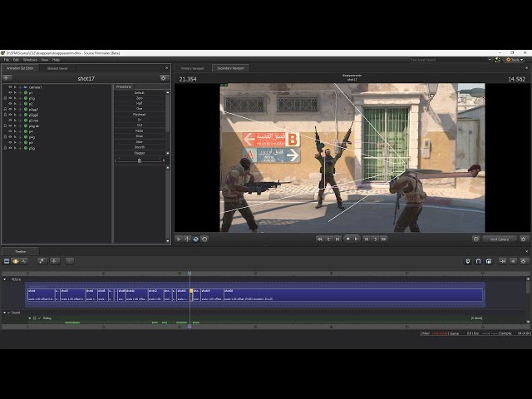Screen dimensions: 532x399
Task: Collapse the Picture track group
Action: [x=5, y=279]
